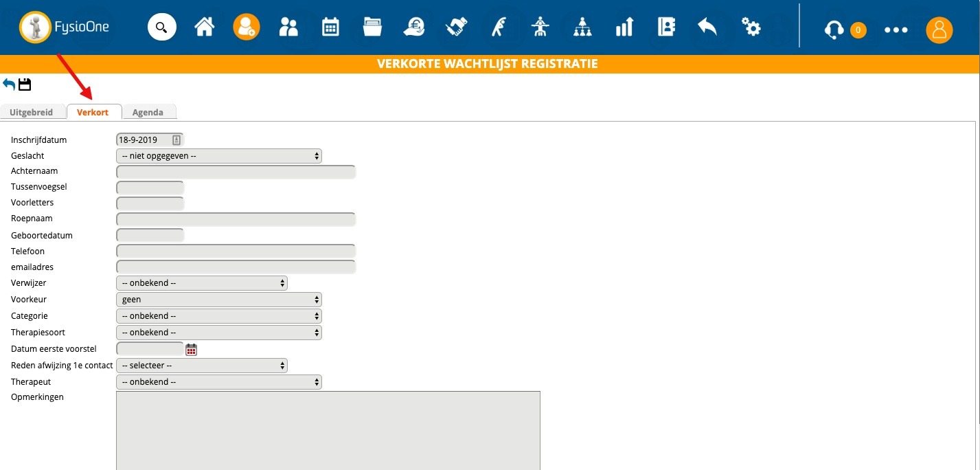The width and height of the screenshot is (980, 470).
Task: Open the bar chart statistics icon
Action: point(624,27)
